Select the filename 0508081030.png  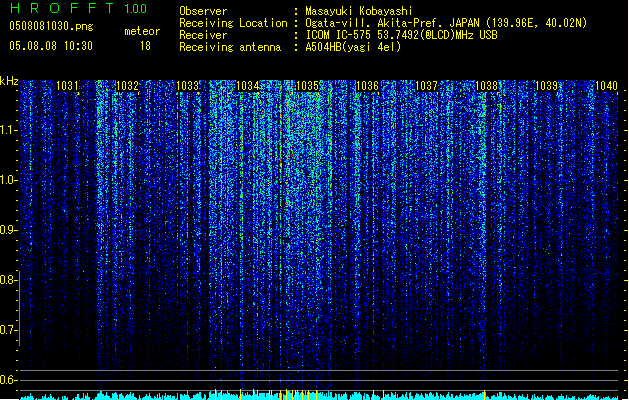click(x=51, y=27)
